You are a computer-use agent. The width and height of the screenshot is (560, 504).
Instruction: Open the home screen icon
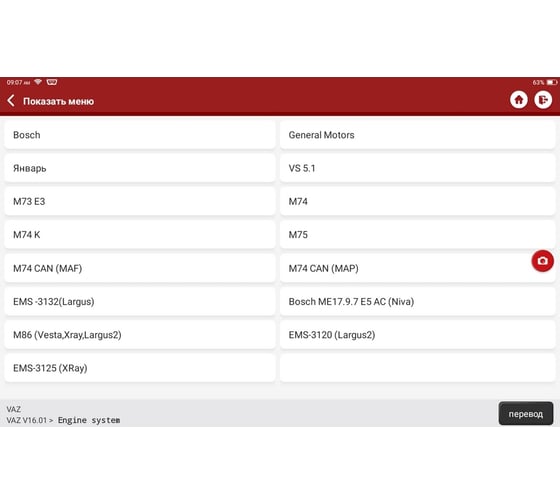click(x=519, y=100)
